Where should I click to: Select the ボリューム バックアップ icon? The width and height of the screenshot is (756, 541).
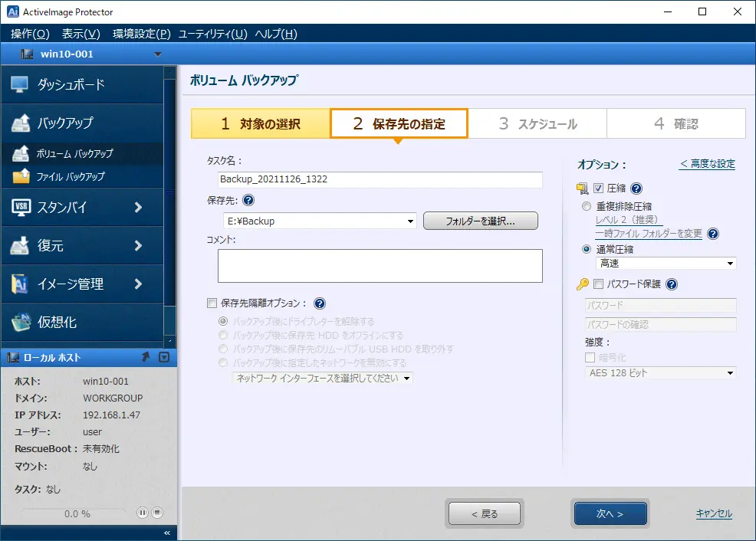coord(20,153)
